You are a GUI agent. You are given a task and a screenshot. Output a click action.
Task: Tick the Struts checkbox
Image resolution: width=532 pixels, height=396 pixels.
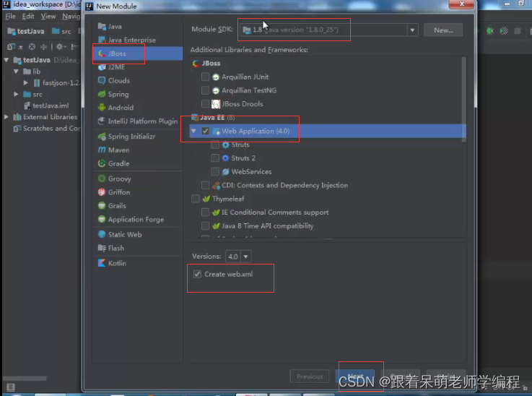(x=215, y=145)
